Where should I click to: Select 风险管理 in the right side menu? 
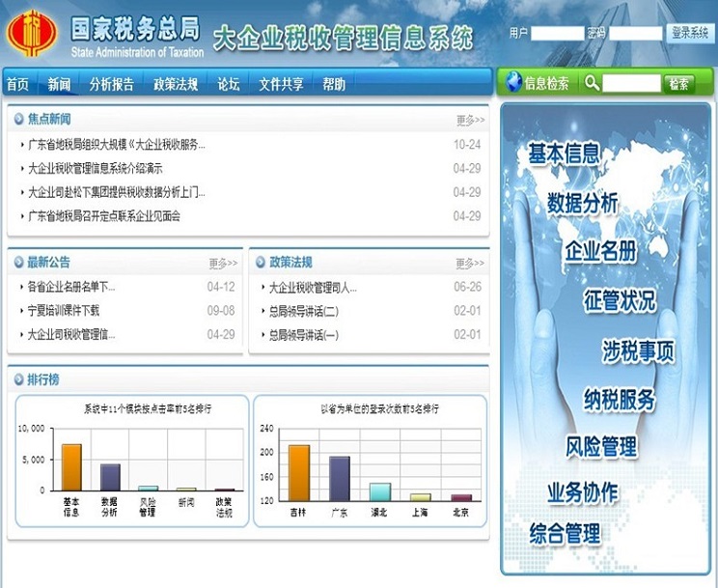[x=601, y=446]
